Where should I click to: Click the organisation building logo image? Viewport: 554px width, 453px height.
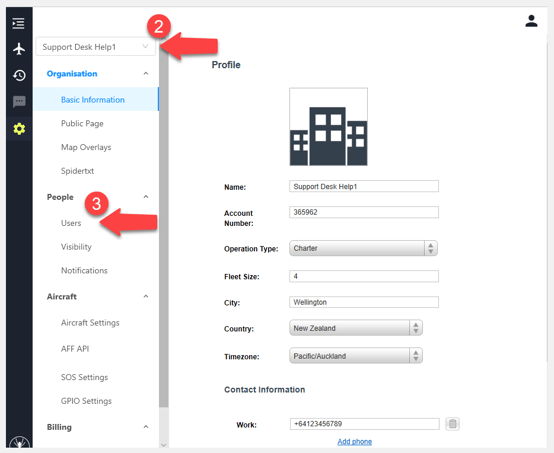pyautogui.click(x=328, y=127)
